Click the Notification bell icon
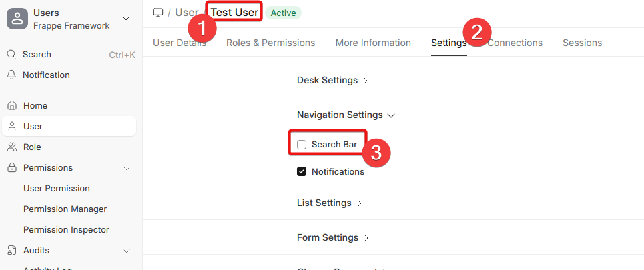This screenshot has width=644, height=270. [x=11, y=75]
